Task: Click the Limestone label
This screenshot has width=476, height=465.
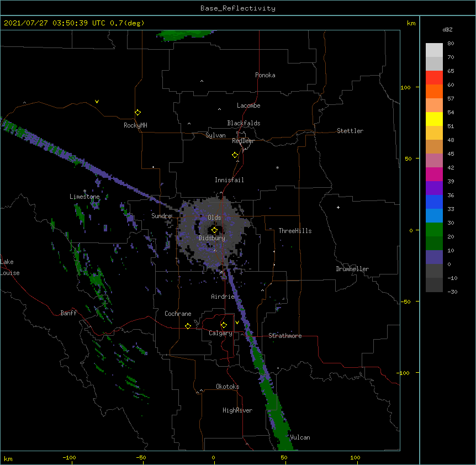Action: [84, 197]
